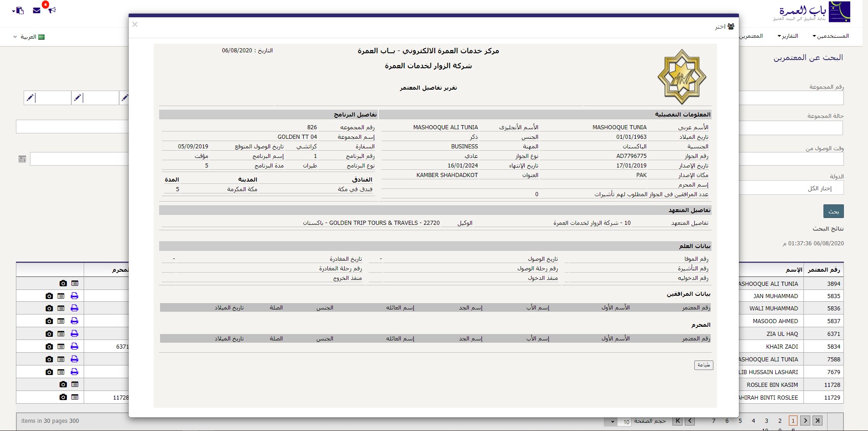Click printer icon for ZIA UL HAQ row
Screen dimensions: 868x431
coord(75,334)
